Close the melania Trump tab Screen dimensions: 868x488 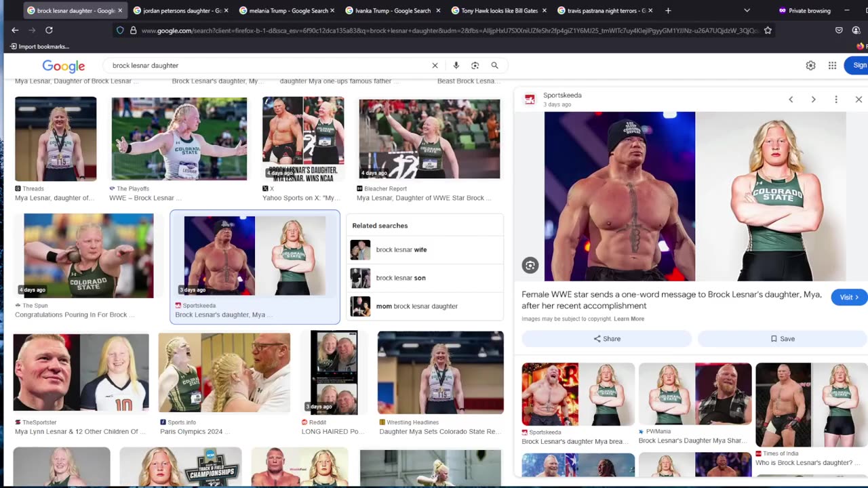point(334,10)
